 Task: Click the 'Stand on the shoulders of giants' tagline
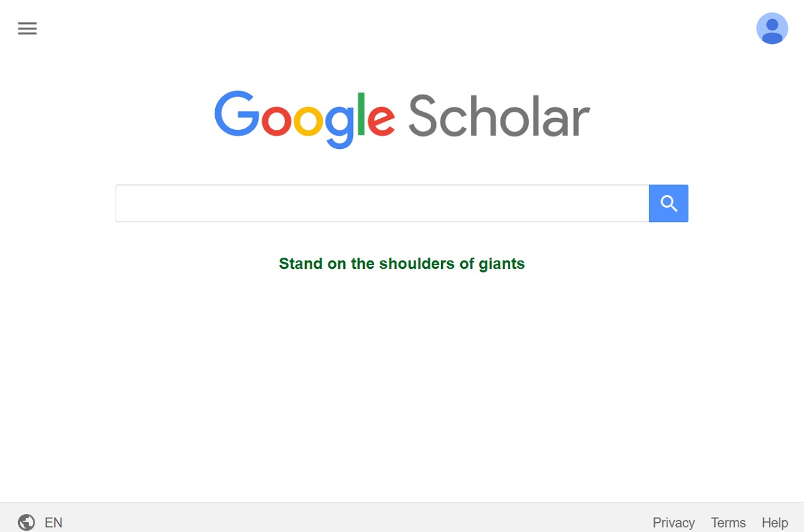(x=401, y=263)
